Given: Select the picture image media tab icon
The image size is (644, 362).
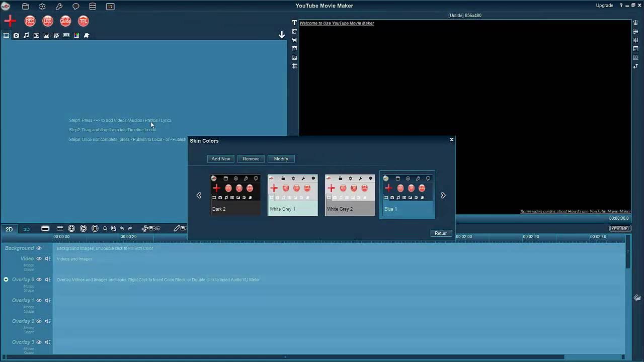Looking at the screenshot, I should pyautogui.click(x=46, y=35).
